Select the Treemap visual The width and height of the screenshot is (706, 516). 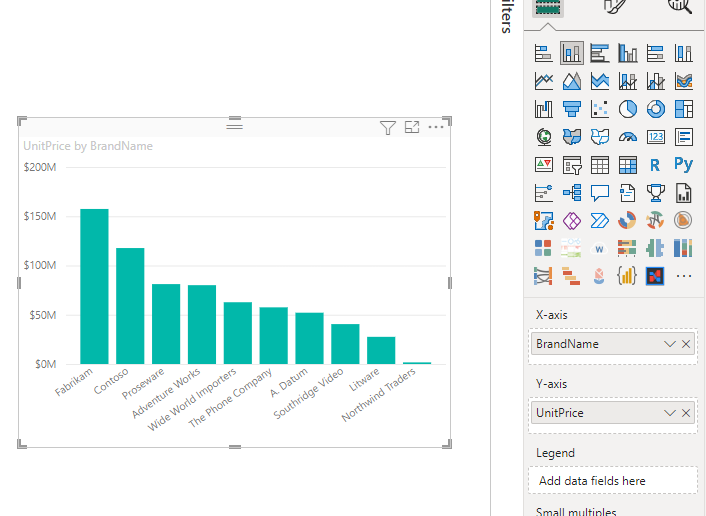coord(683,109)
